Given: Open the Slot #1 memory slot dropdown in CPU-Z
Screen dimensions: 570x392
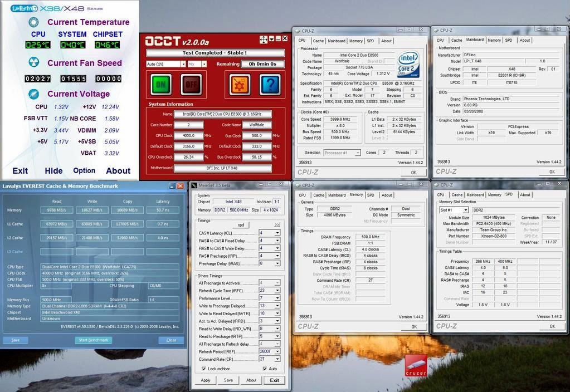Looking at the screenshot, I should [x=465, y=210].
